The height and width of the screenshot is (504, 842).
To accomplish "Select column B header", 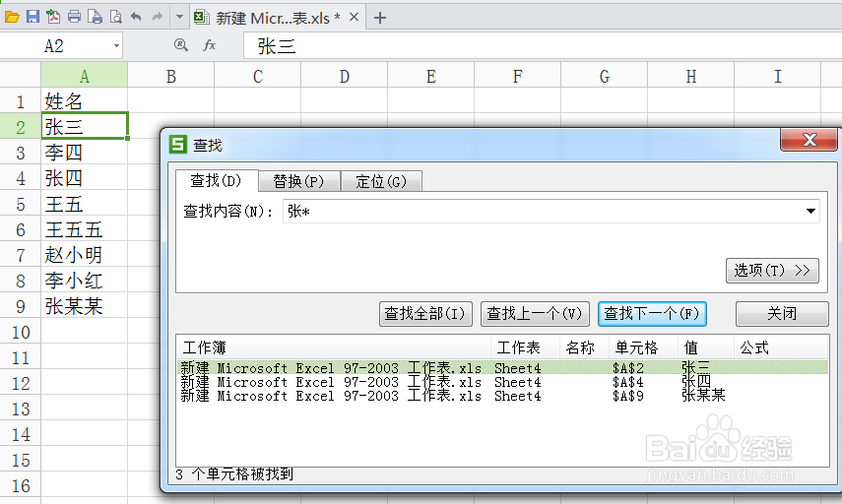I will [x=170, y=76].
